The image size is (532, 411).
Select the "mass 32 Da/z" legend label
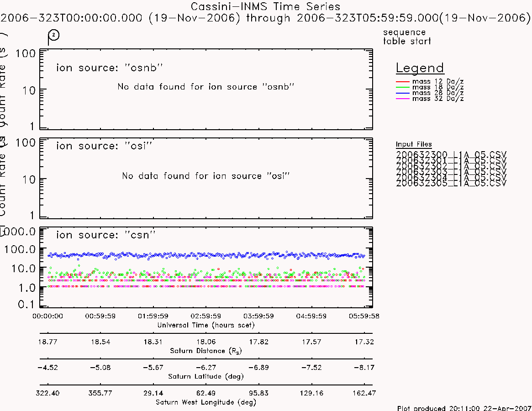pyautogui.click(x=437, y=99)
